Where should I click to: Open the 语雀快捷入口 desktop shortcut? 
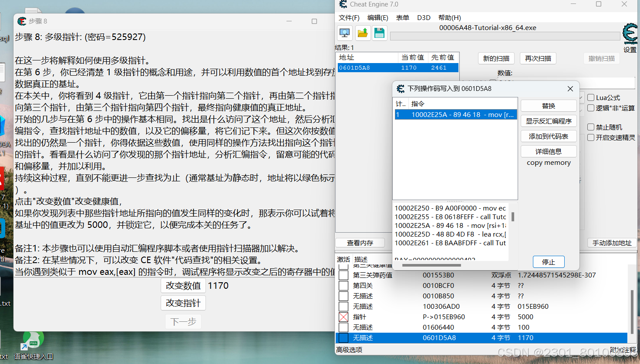click(x=33, y=346)
